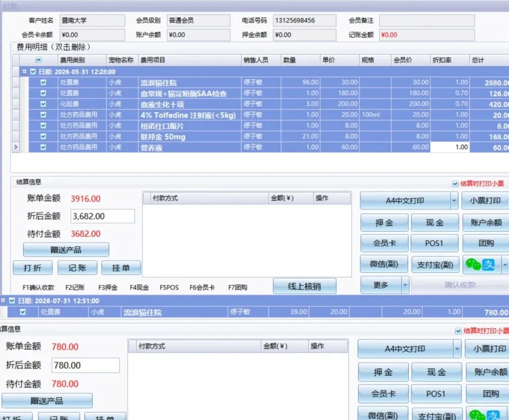The image size is (509, 420).
Task: Uncheck the 纽诺仕口服片 row checkbox
Action: (x=43, y=126)
